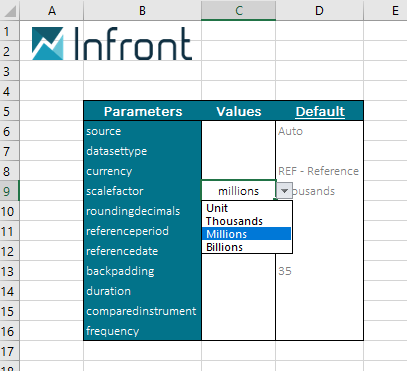Click the scalefactor parameter cell

[x=143, y=191]
